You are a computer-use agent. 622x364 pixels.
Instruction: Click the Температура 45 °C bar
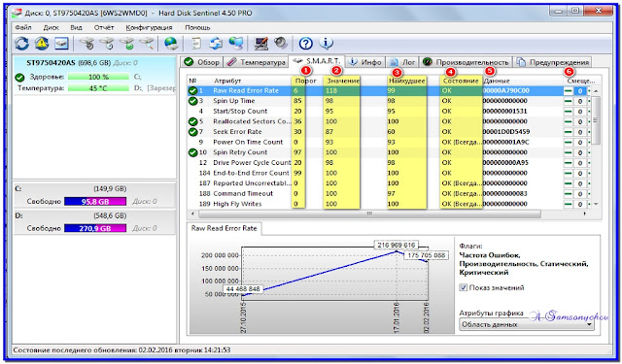pos(98,88)
